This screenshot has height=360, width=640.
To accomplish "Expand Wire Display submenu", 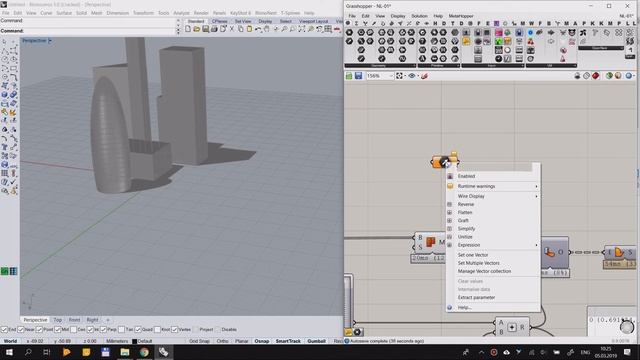I will point(493,196).
